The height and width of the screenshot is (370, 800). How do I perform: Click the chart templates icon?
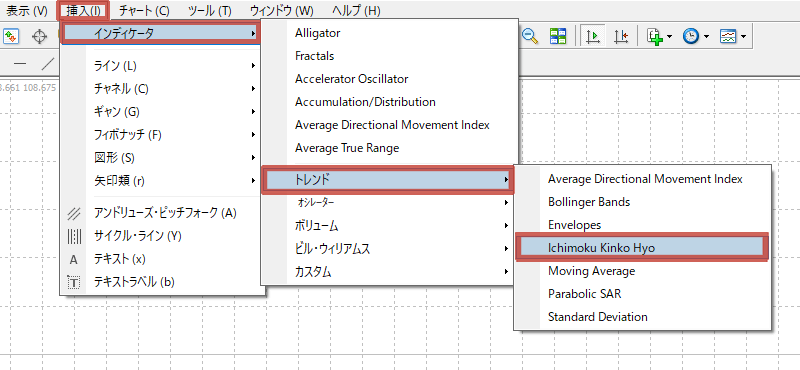point(728,36)
